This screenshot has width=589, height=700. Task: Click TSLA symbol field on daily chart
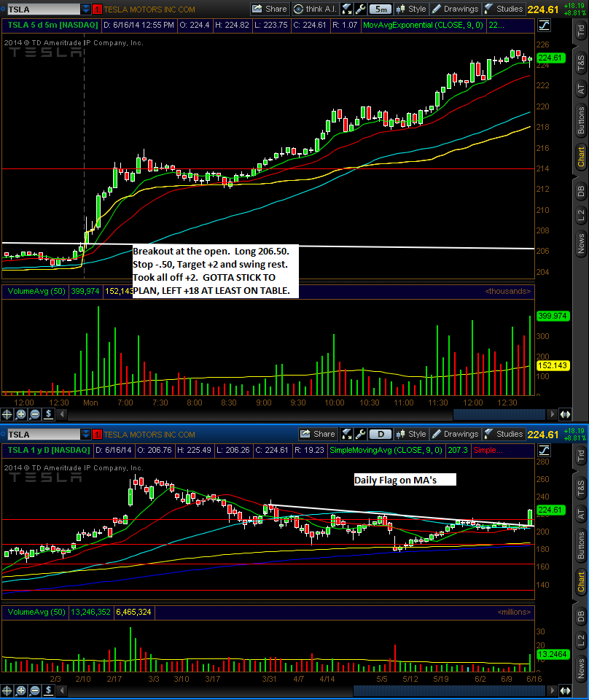click(44, 434)
